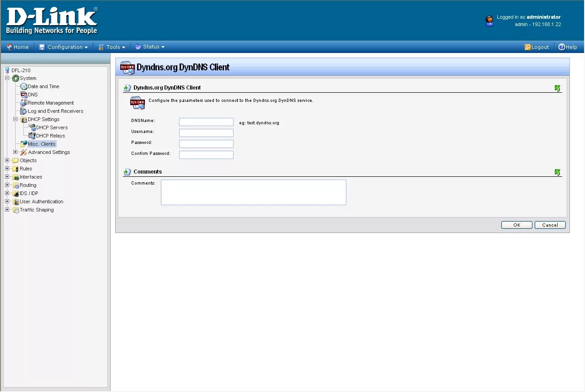Click the DHCP Relays icon
The image size is (585, 392).
[x=32, y=136]
